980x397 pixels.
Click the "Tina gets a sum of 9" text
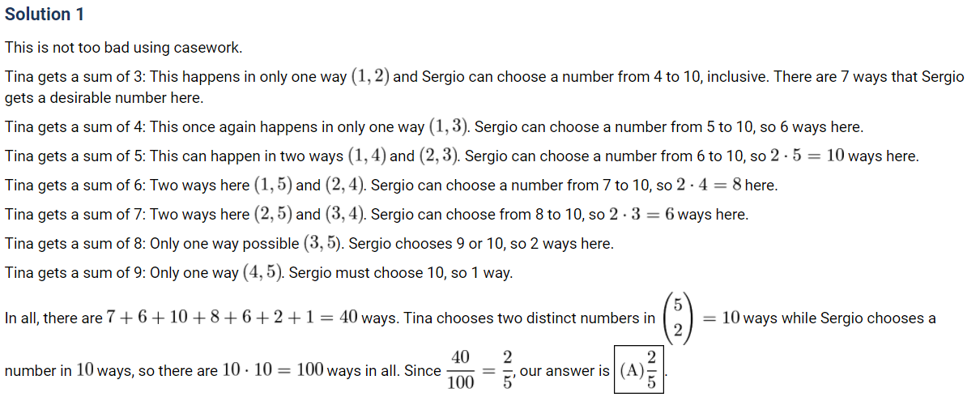tap(76, 273)
